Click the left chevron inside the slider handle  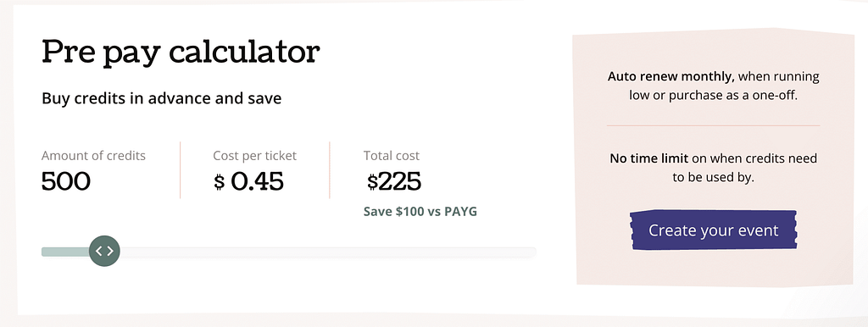coord(98,251)
